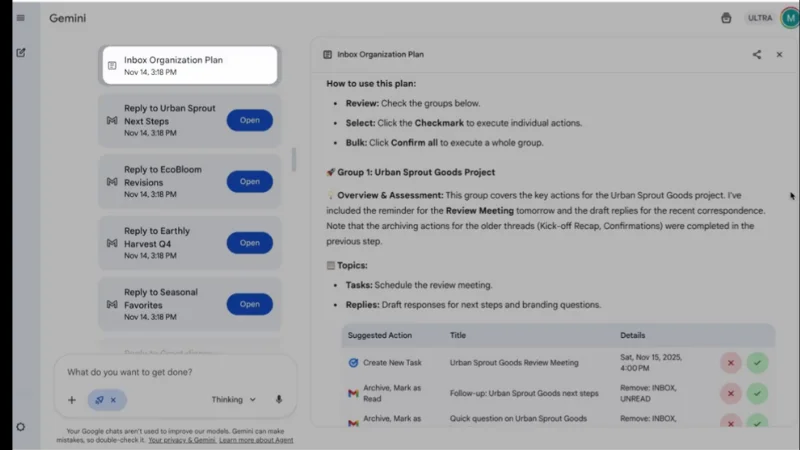Open 'Your privacy & Gemini' link
Screen dimensions: 800x450
point(182,440)
